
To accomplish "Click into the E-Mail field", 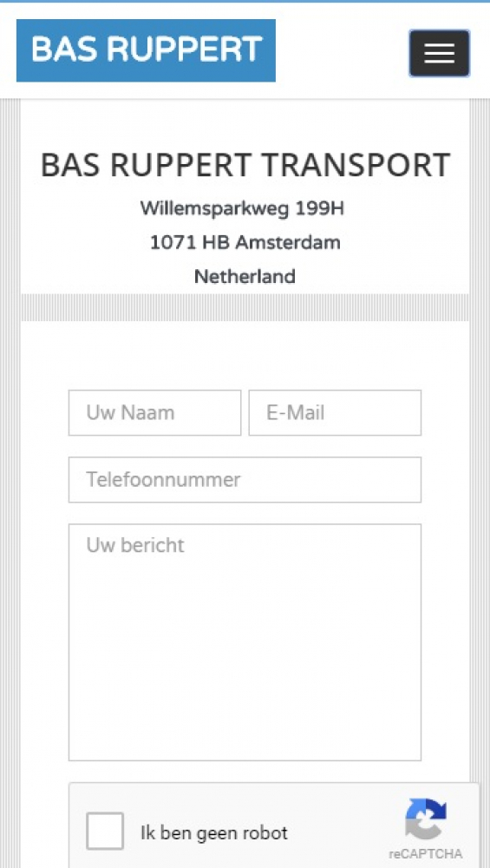I will click(335, 412).
